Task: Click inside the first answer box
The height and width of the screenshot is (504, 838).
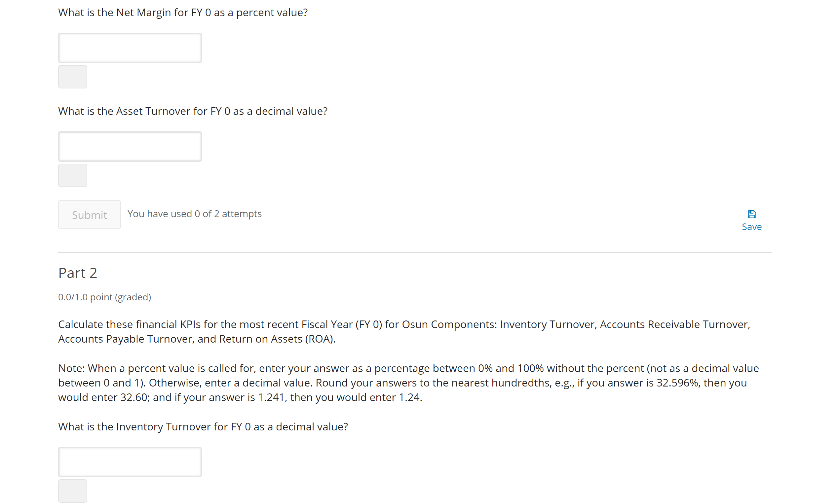Action: point(130,48)
